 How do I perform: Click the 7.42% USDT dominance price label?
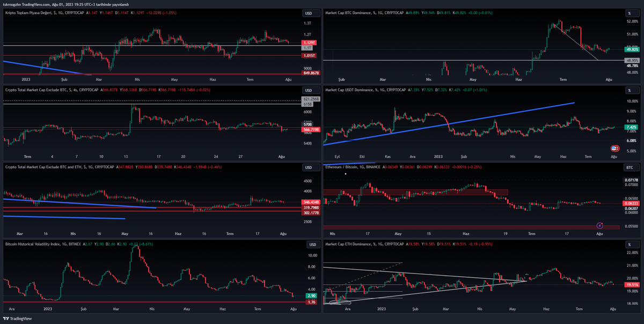point(631,127)
